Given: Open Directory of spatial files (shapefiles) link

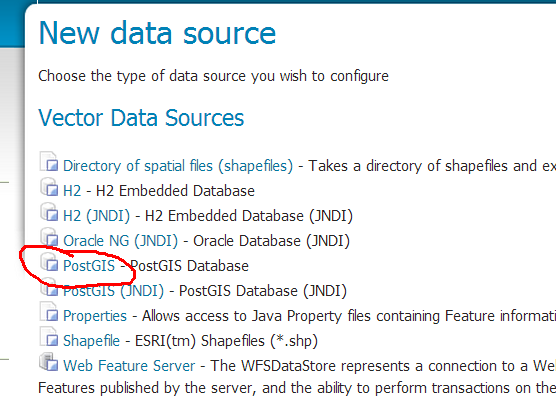Looking at the screenshot, I should [178, 166].
